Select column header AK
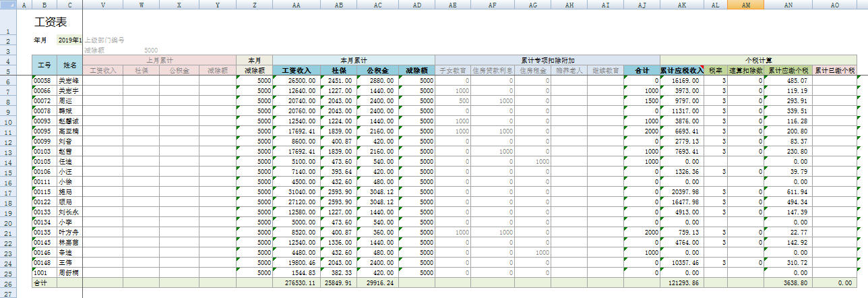The height and width of the screenshot is (298, 868). point(682,5)
